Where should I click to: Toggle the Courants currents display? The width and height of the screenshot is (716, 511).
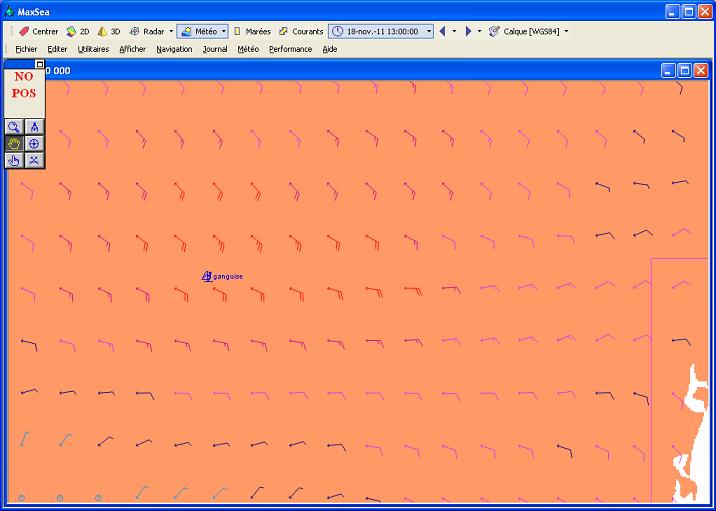pyautogui.click(x=301, y=32)
